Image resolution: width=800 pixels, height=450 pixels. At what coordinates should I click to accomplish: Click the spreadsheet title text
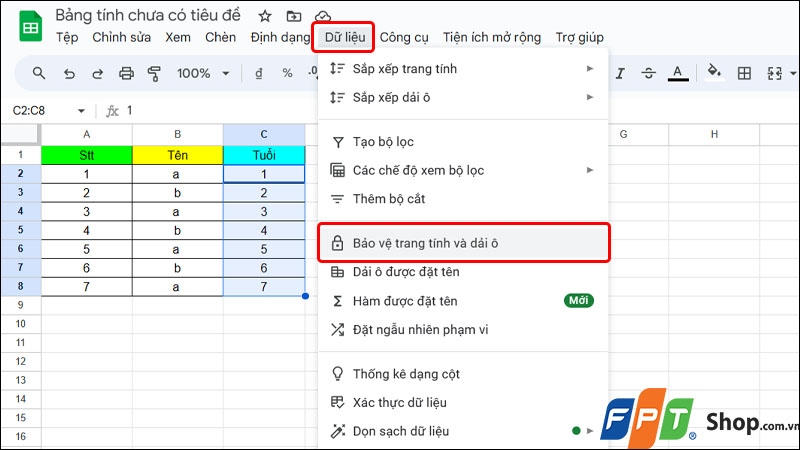point(148,15)
